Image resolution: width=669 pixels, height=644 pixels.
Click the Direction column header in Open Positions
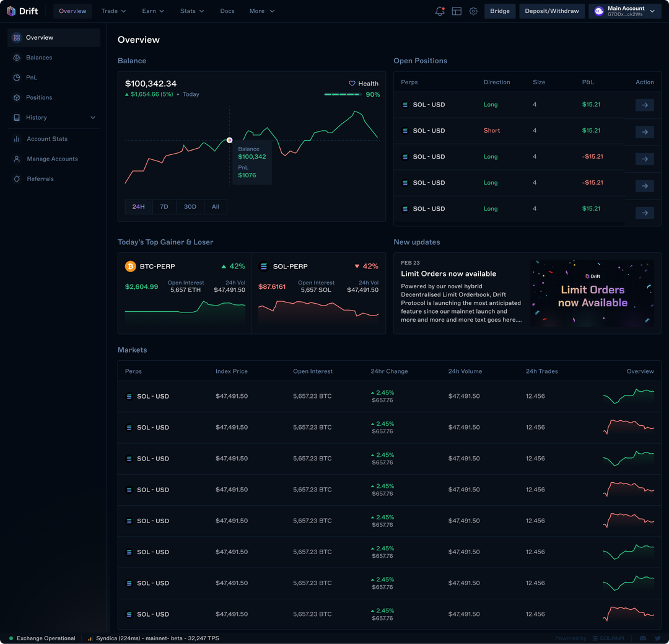pyautogui.click(x=497, y=82)
